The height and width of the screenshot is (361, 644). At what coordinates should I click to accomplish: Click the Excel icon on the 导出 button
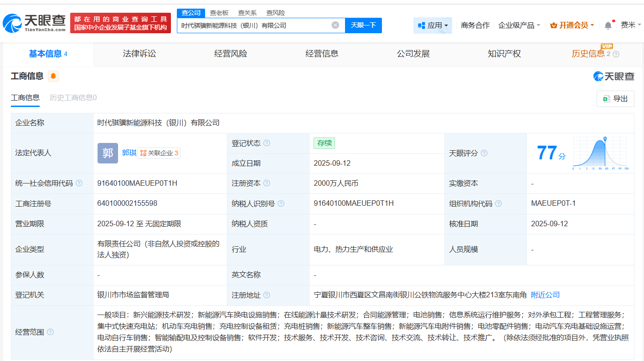607,99
